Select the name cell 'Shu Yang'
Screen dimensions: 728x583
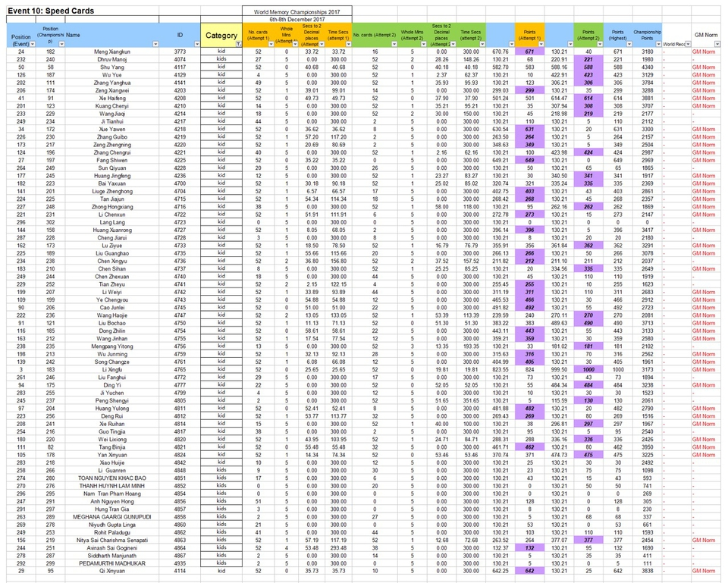pos(112,67)
